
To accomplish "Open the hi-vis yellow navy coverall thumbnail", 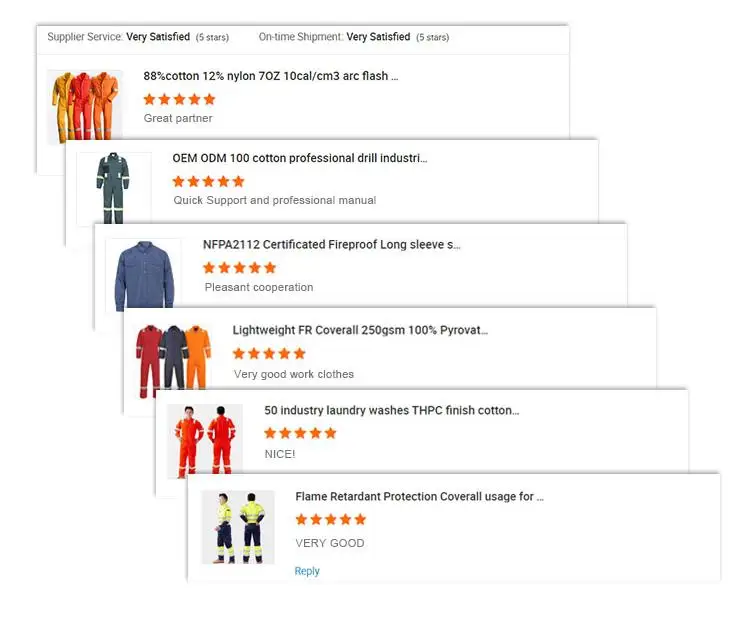I will click(238, 527).
